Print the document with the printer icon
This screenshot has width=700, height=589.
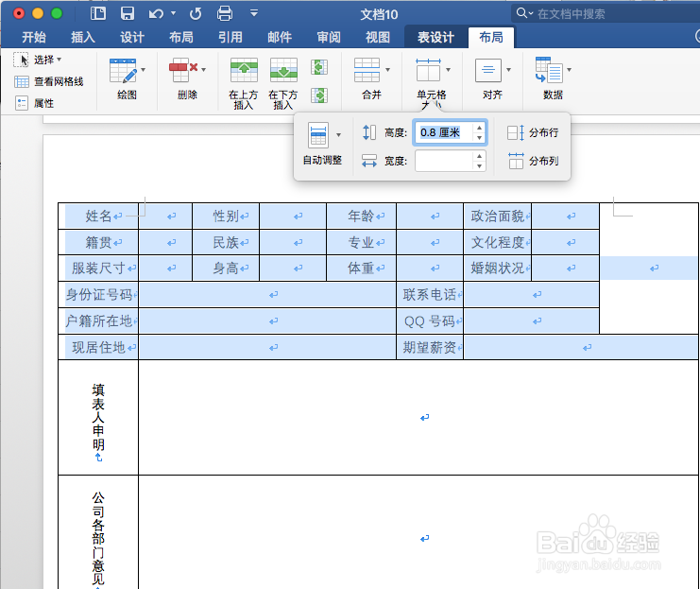225,13
